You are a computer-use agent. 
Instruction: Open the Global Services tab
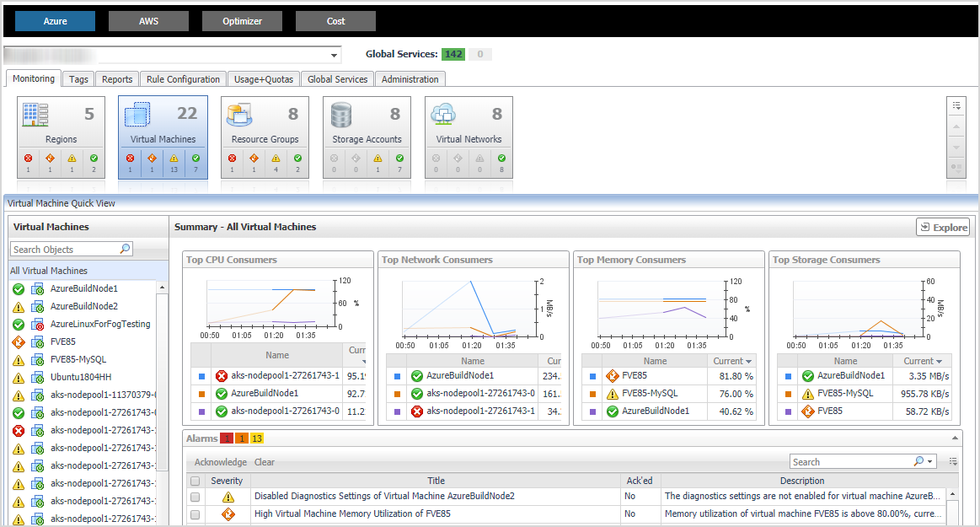(338, 79)
